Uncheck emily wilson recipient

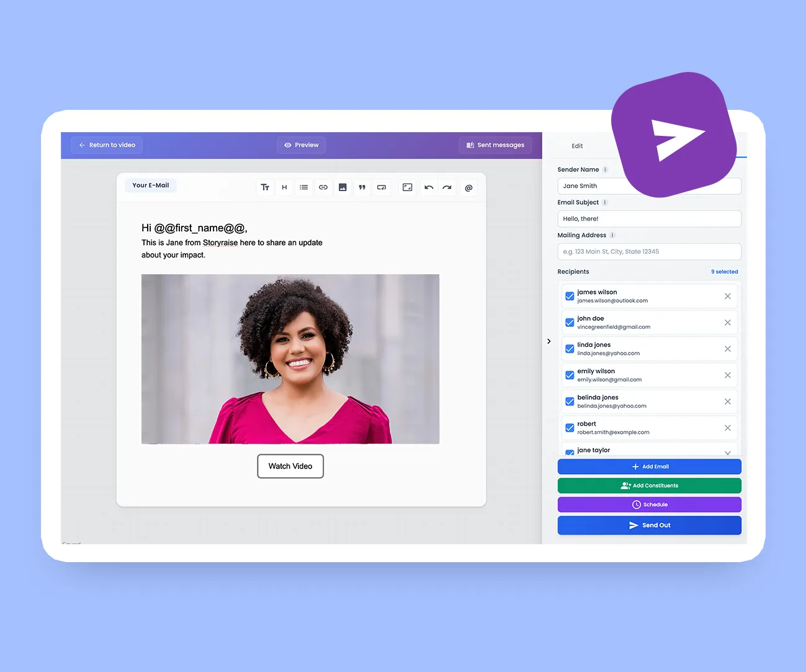(570, 375)
